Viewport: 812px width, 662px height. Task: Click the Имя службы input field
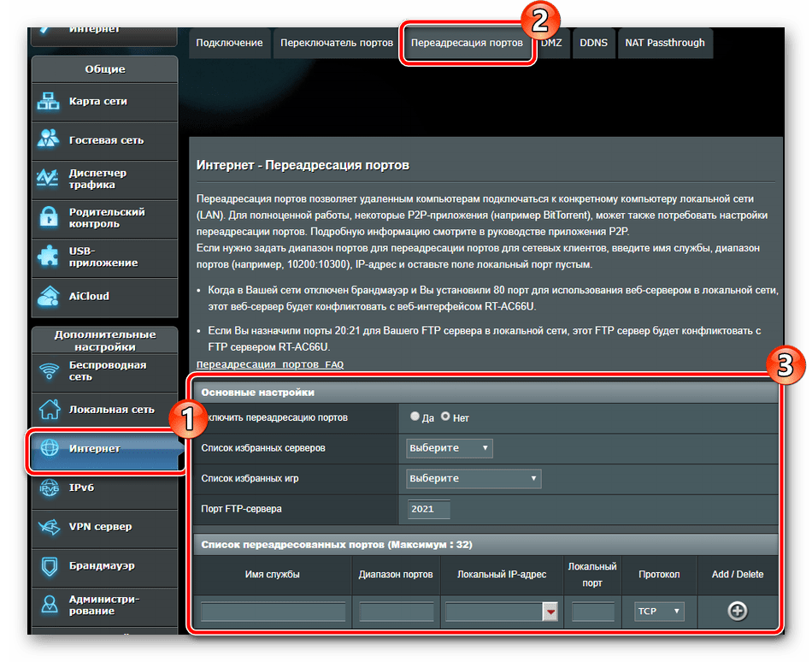pos(273,612)
